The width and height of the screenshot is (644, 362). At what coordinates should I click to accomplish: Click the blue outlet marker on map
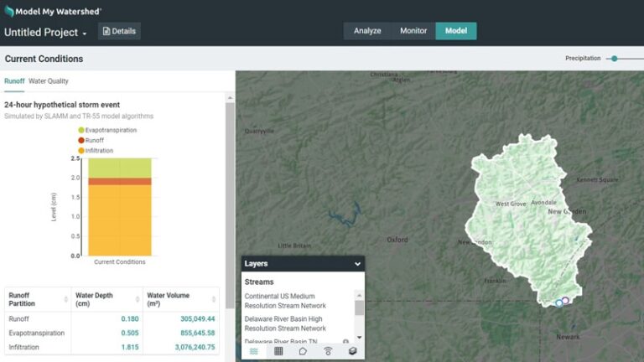(559, 303)
